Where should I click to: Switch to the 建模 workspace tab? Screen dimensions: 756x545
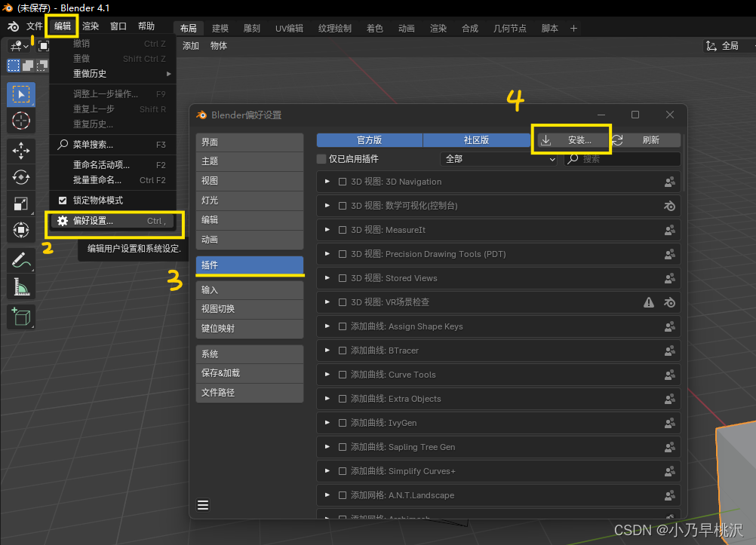coord(220,29)
